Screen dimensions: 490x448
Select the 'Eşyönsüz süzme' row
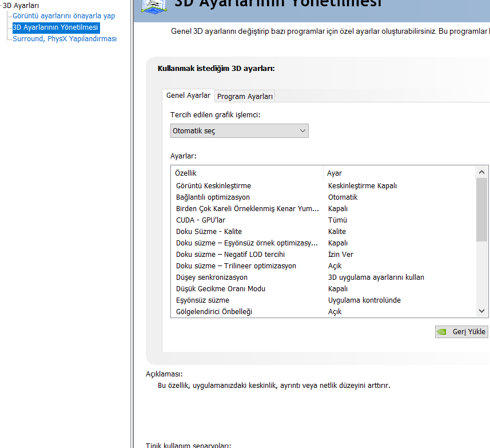point(324,300)
